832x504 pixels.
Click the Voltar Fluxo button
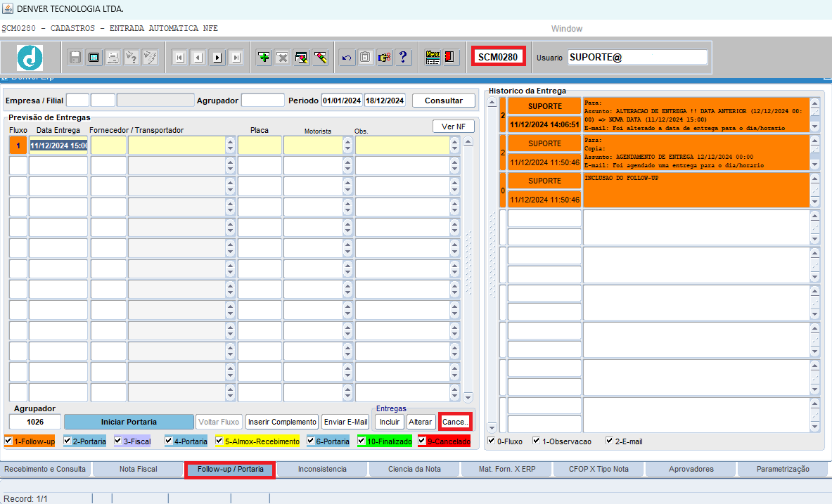219,422
